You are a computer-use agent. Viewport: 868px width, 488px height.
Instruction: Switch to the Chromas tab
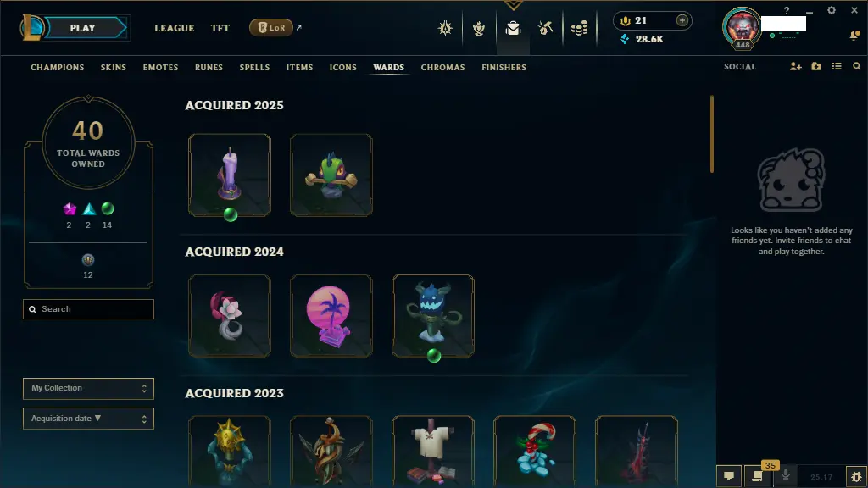[x=442, y=68]
